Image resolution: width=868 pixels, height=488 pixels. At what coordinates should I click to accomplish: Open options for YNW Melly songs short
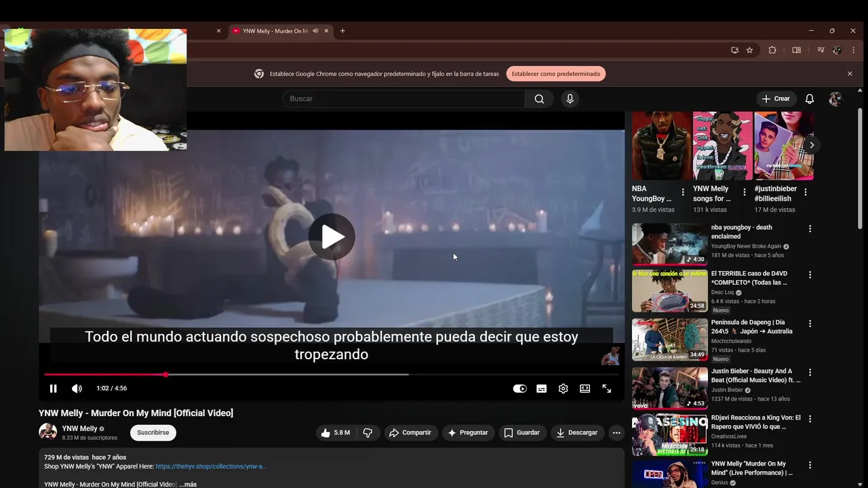click(744, 192)
